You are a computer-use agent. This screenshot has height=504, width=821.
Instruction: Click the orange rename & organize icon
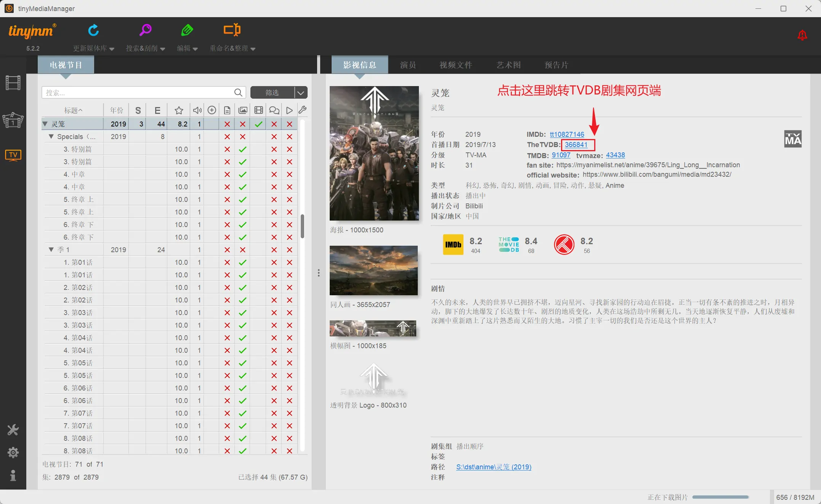232,30
